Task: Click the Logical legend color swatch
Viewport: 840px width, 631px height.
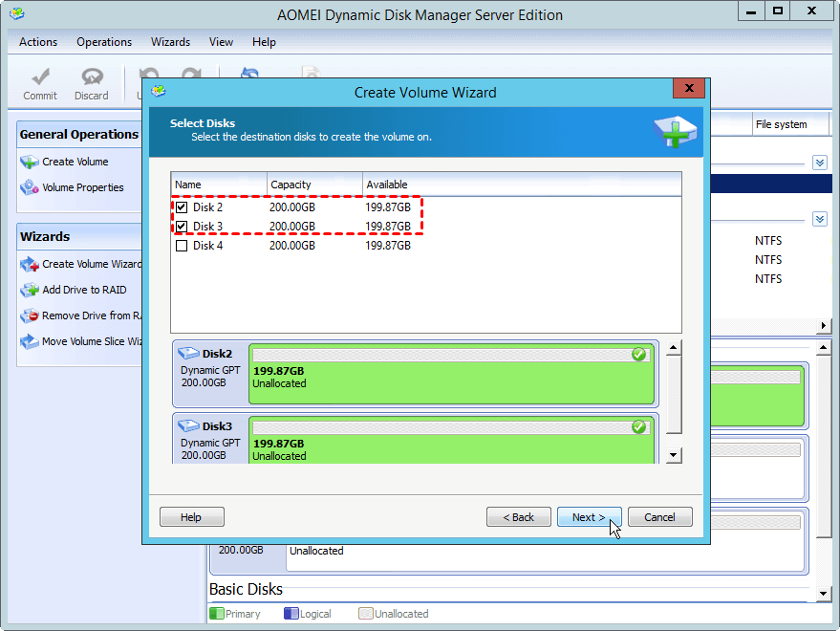Action: coord(291,613)
